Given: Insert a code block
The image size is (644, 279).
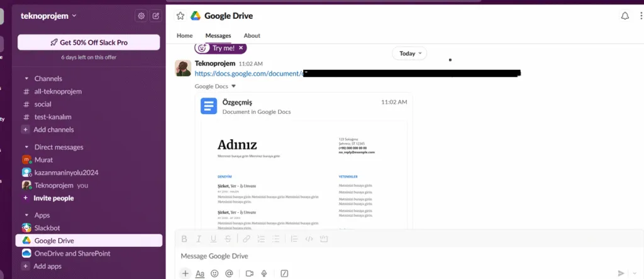Looking at the screenshot, I should tap(324, 239).
